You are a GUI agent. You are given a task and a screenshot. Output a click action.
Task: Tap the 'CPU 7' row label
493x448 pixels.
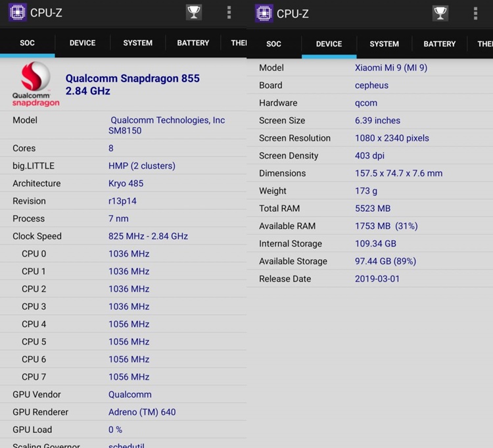pos(34,377)
